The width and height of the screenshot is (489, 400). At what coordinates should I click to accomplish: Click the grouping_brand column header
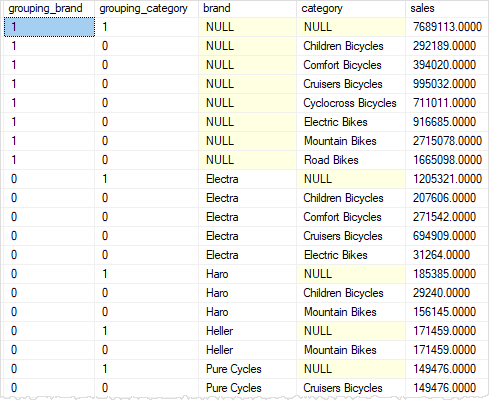coord(49,8)
